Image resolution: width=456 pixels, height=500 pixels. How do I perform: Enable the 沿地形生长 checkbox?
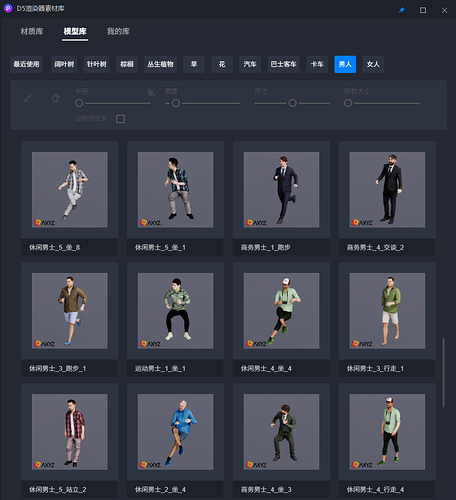(120, 119)
